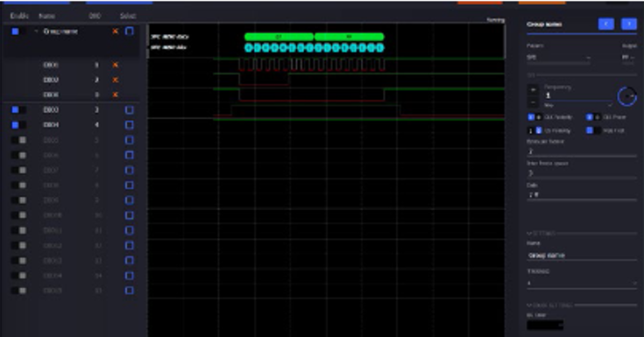The height and width of the screenshot is (337, 644).
Task: Check the Select box for Group name
Action: pos(129,32)
